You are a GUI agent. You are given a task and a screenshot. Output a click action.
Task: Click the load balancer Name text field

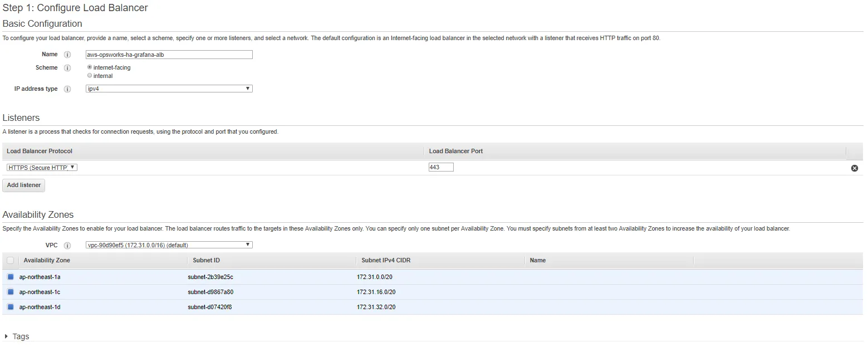(x=169, y=55)
